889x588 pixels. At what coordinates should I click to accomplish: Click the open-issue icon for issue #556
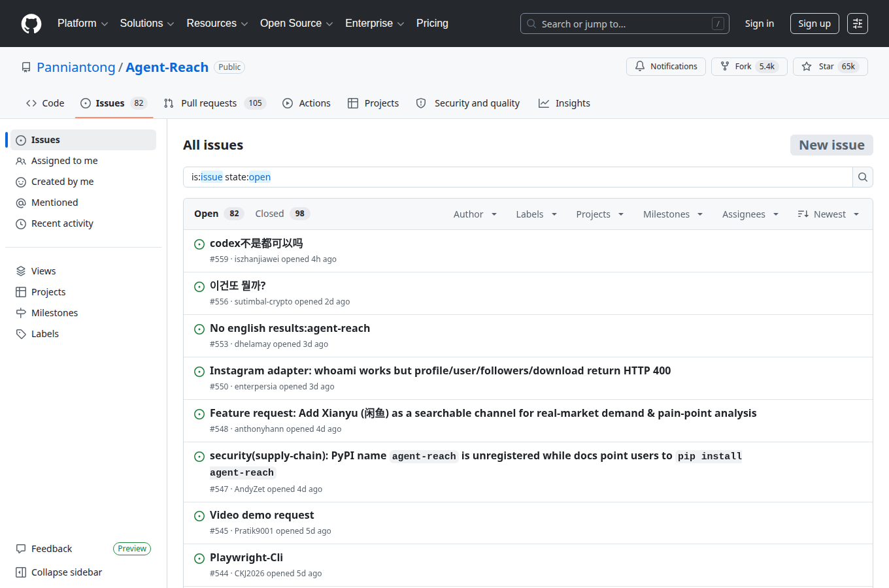199,287
